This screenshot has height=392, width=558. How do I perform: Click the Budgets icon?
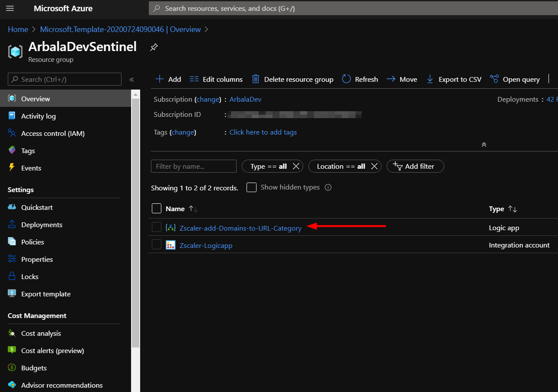coord(12,368)
